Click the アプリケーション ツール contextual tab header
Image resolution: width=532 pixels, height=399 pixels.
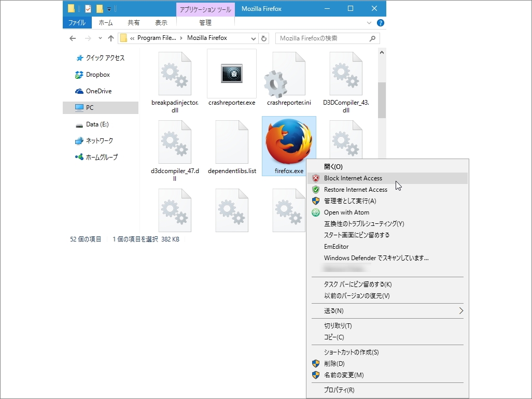click(x=205, y=9)
